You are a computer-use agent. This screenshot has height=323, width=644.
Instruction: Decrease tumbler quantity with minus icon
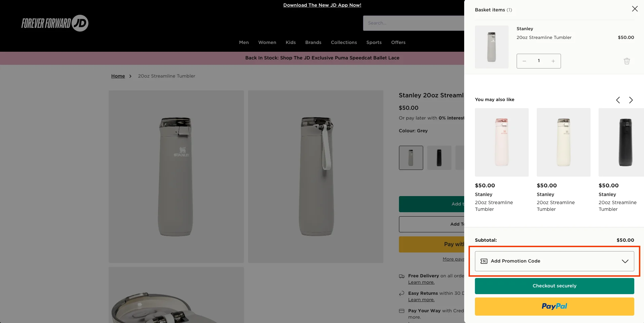click(x=524, y=61)
